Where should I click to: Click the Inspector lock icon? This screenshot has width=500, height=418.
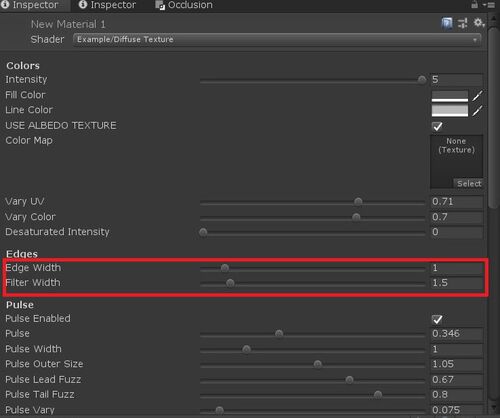pos(474,5)
